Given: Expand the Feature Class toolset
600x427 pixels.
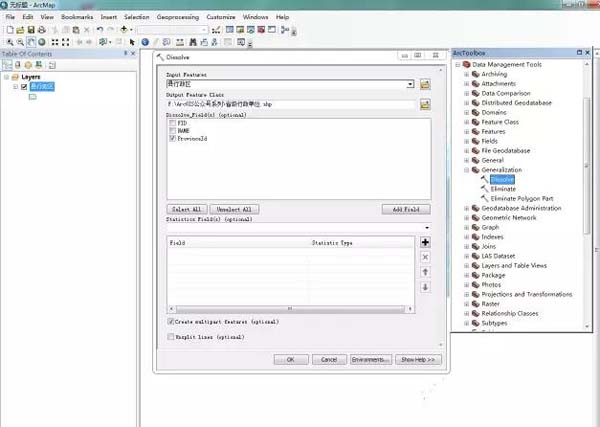Looking at the screenshot, I should [466, 122].
